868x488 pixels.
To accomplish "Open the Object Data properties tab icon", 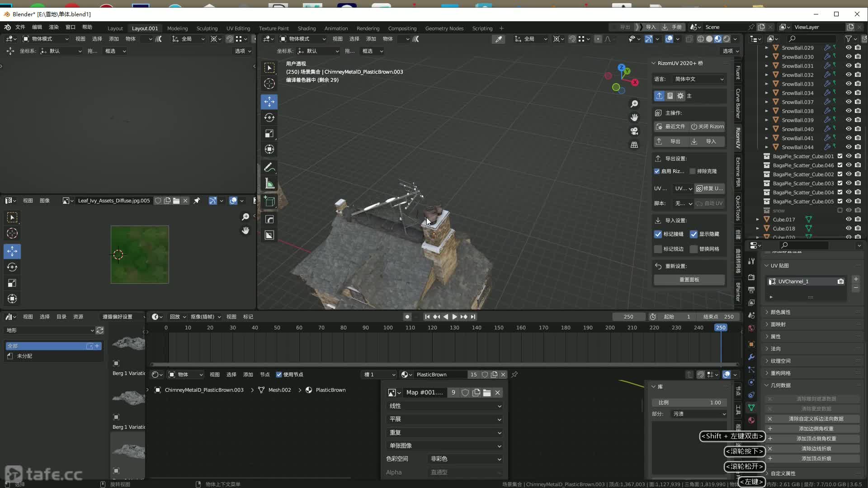I will click(x=751, y=408).
